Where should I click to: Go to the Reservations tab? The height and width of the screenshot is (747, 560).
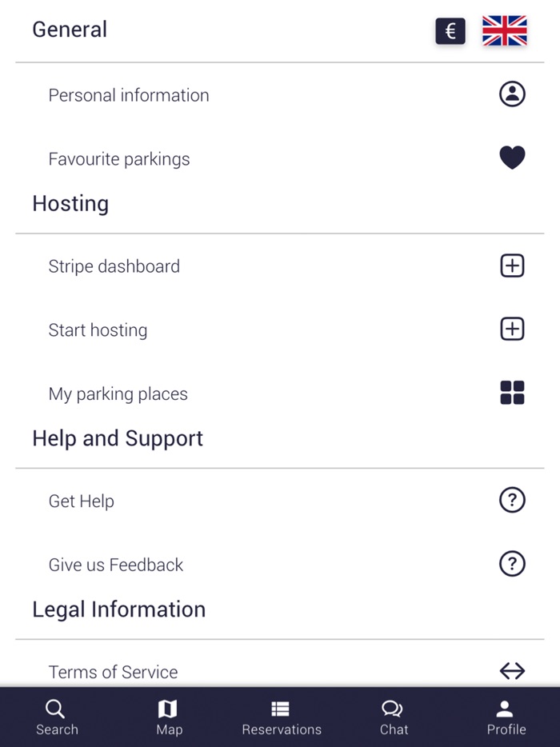pyautogui.click(x=282, y=717)
